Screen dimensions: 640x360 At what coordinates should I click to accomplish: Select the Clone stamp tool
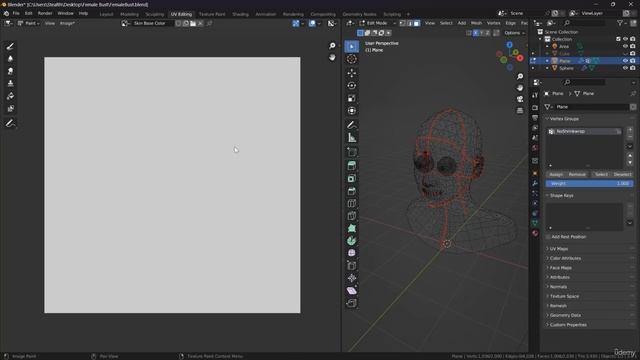point(10,83)
